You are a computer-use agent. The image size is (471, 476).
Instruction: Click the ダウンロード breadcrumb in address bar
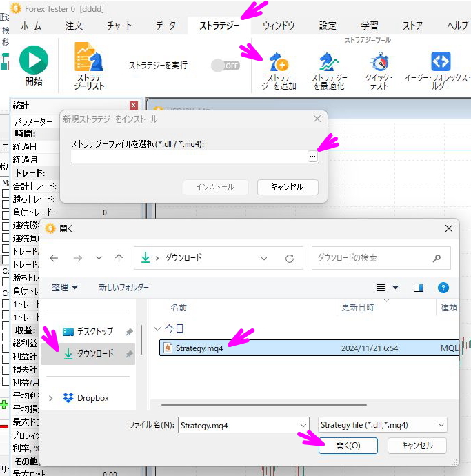click(x=183, y=258)
